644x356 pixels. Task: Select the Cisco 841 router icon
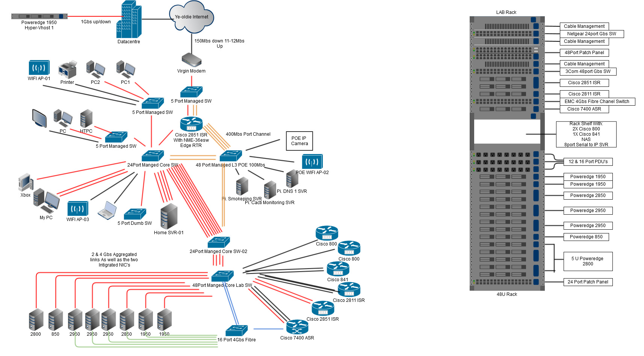(338, 269)
